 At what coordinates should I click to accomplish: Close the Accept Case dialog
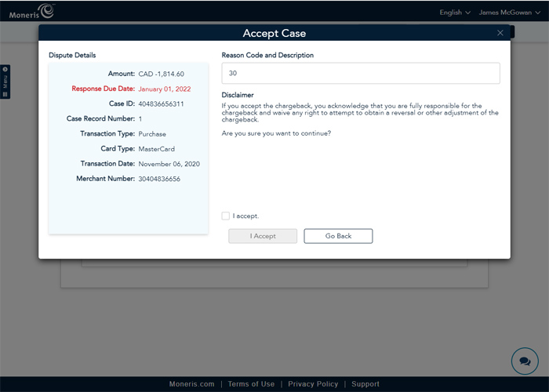coord(500,33)
